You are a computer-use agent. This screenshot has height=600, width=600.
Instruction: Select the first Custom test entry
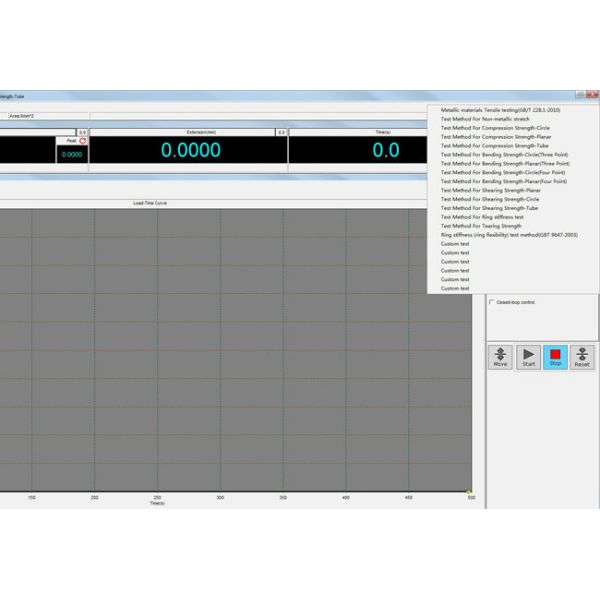pyautogui.click(x=455, y=244)
